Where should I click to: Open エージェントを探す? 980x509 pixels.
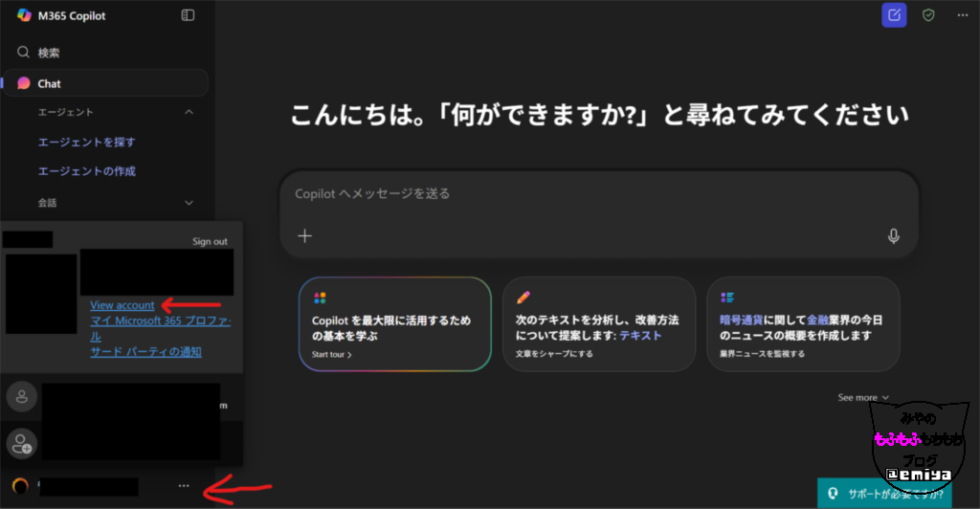pos(86,142)
